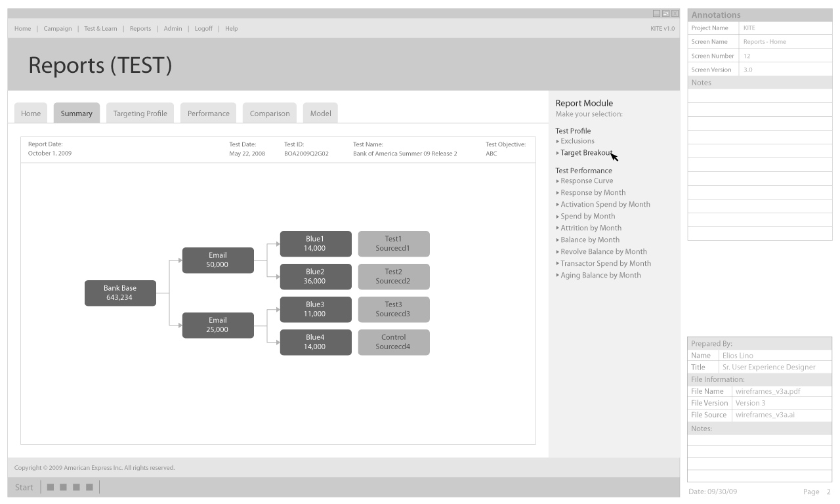The image size is (840, 504).
Task: Click the restore window icon
Action: pyautogui.click(x=665, y=13)
